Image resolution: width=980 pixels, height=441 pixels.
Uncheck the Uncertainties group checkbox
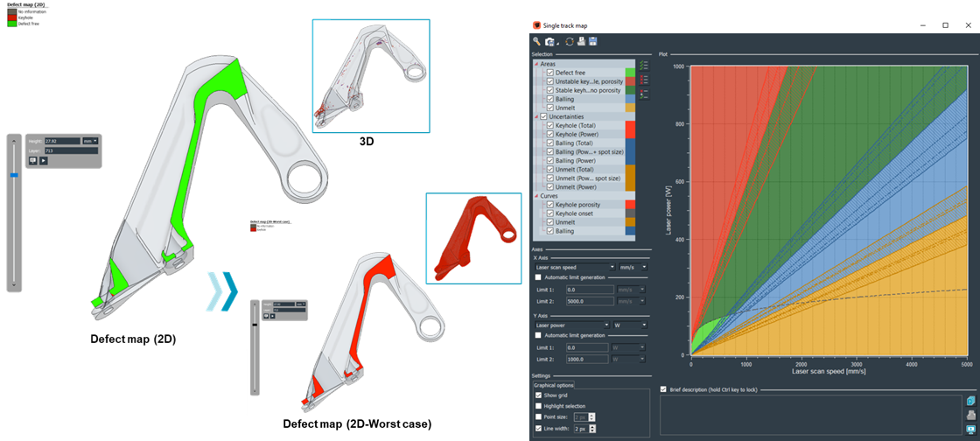543,116
